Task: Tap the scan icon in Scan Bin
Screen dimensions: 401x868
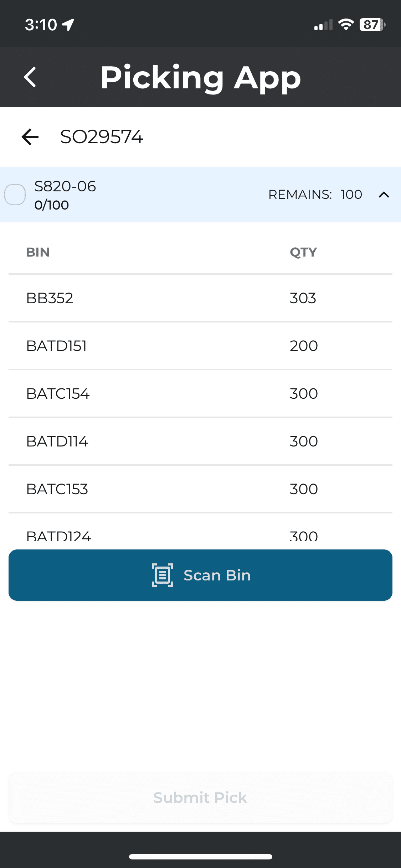Action: coord(163,575)
